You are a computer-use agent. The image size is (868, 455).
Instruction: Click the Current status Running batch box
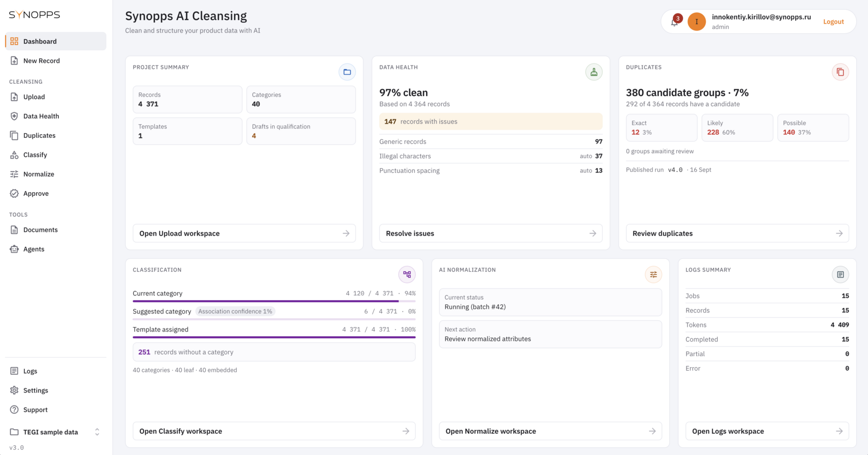click(x=550, y=302)
